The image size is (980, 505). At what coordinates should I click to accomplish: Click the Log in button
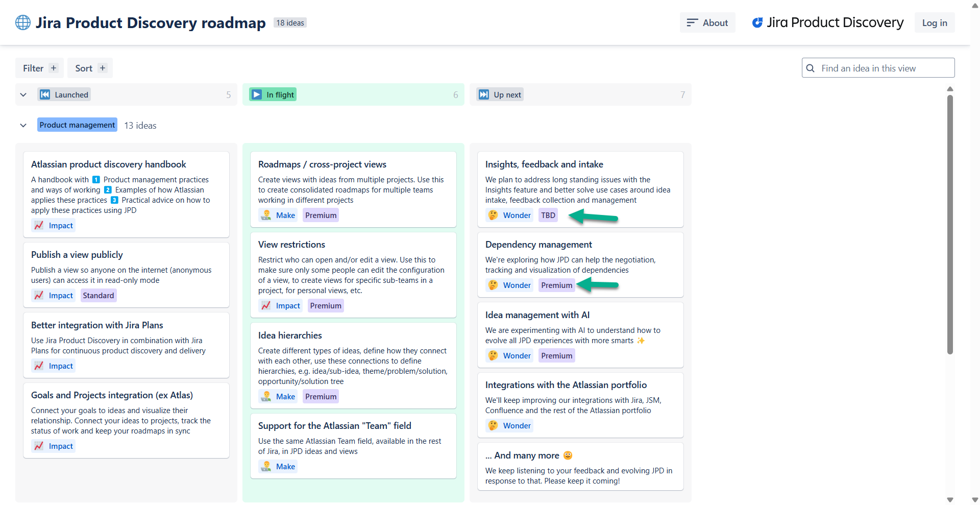[935, 22]
